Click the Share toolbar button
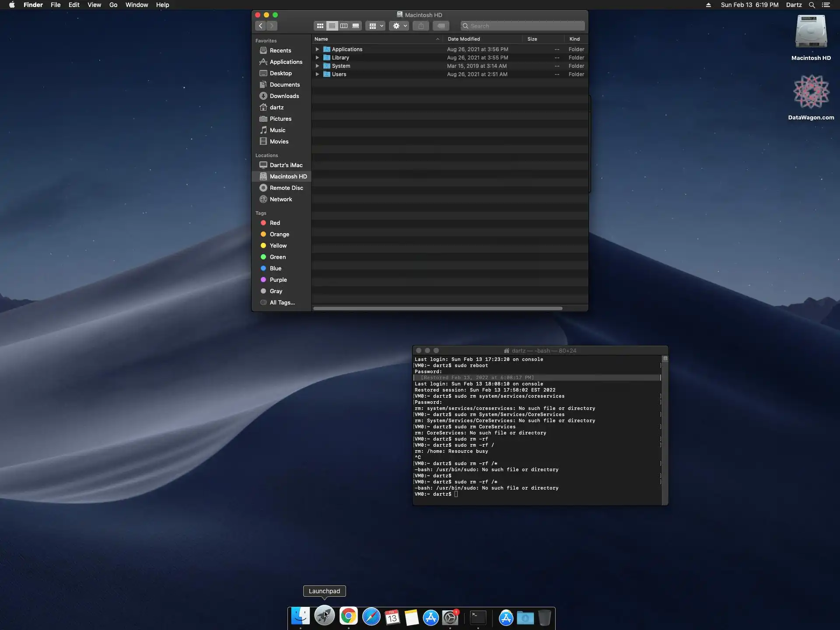840x630 pixels. pyautogui.click(x=421, y=26)
